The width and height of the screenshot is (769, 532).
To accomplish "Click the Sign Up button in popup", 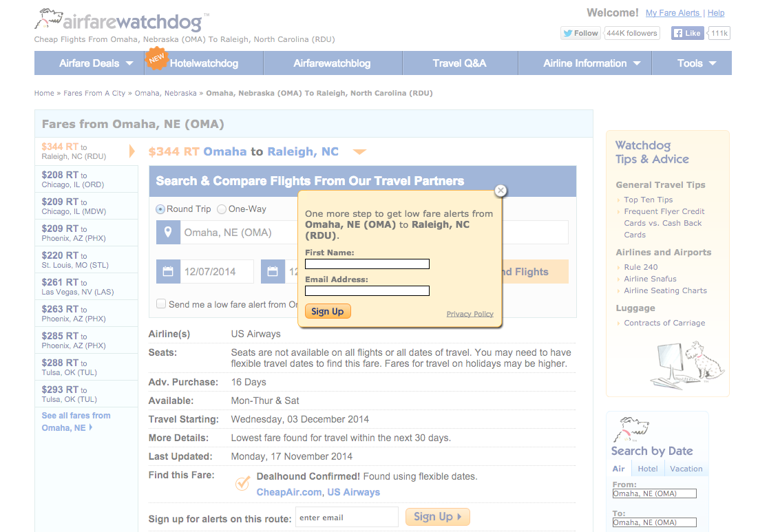I will [x=328, y=311].
